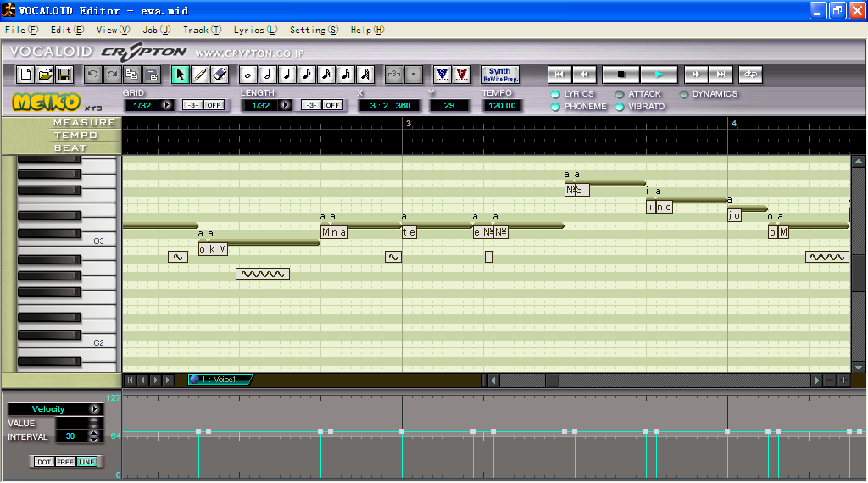The width and height of the screenshot is (868, 483).
Task: Select the FREE curve mode button
Action: [x=65, y=462]
